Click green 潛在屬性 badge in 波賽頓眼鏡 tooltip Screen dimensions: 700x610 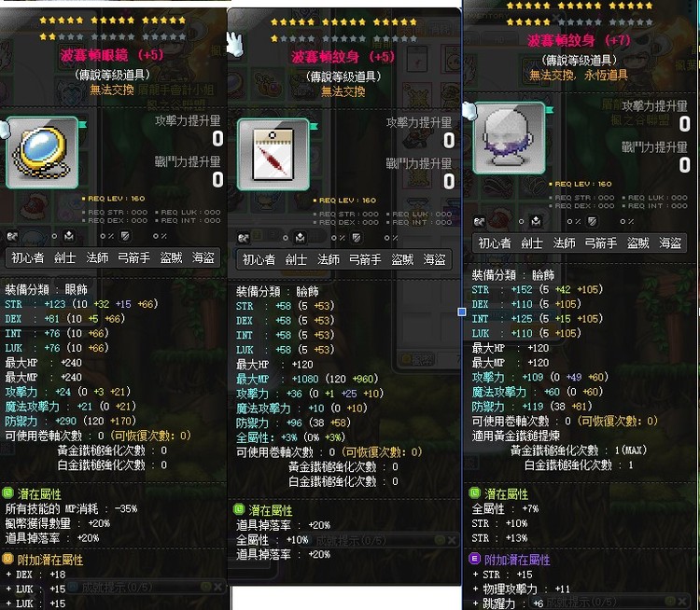8,493
